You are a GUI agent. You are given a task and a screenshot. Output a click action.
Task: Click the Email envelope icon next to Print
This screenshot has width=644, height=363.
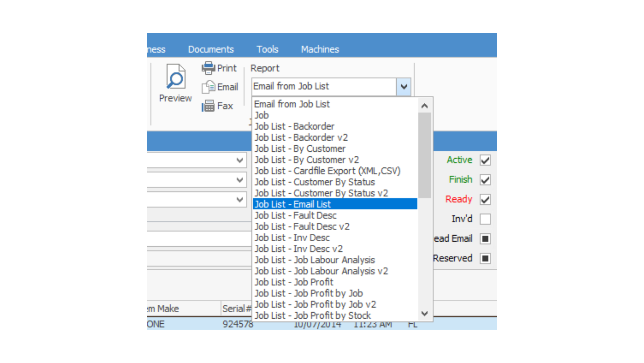point(209,87)
